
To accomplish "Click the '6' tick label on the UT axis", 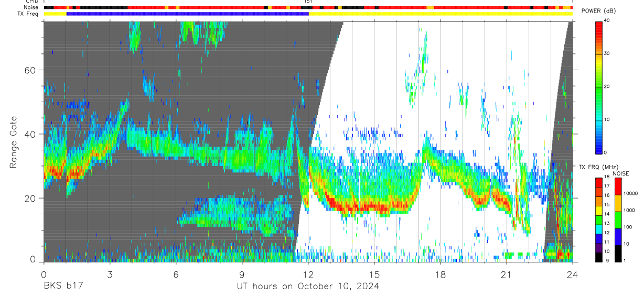I will 176,275.
